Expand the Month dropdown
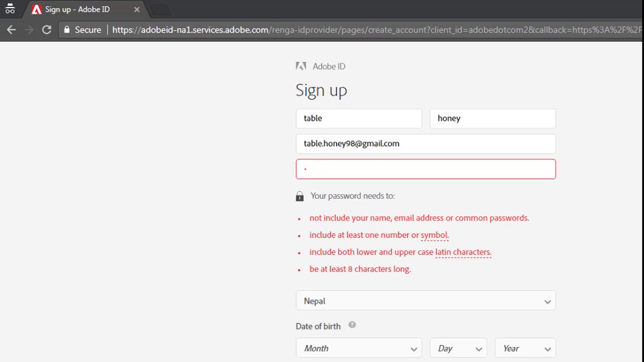This screenshot has height=362, width=644. pos(359,348)
